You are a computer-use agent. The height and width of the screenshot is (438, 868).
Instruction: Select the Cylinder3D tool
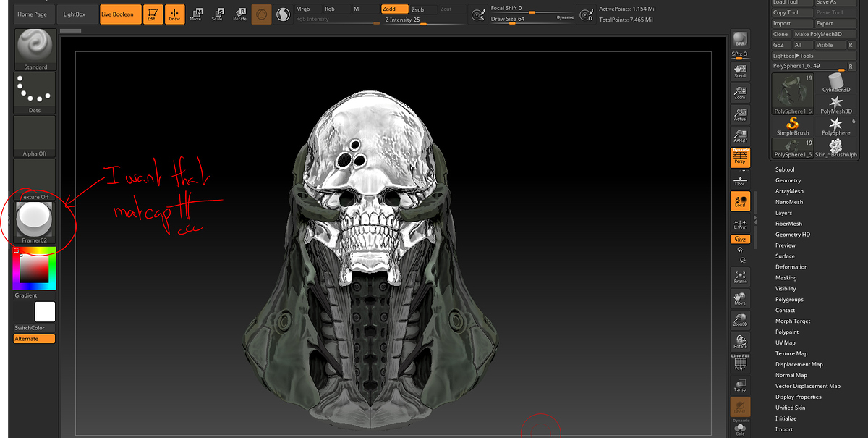click(x=837, y=83)
